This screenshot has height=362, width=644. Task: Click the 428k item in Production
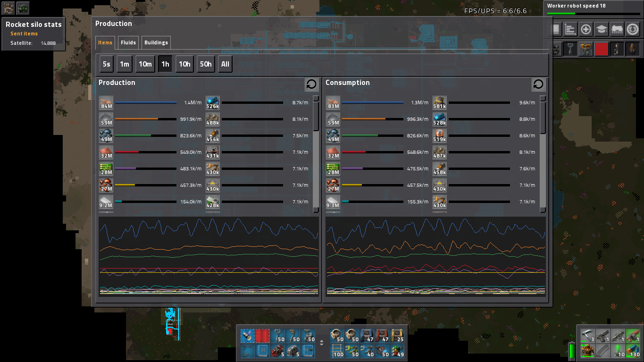(x=213, y=202)
